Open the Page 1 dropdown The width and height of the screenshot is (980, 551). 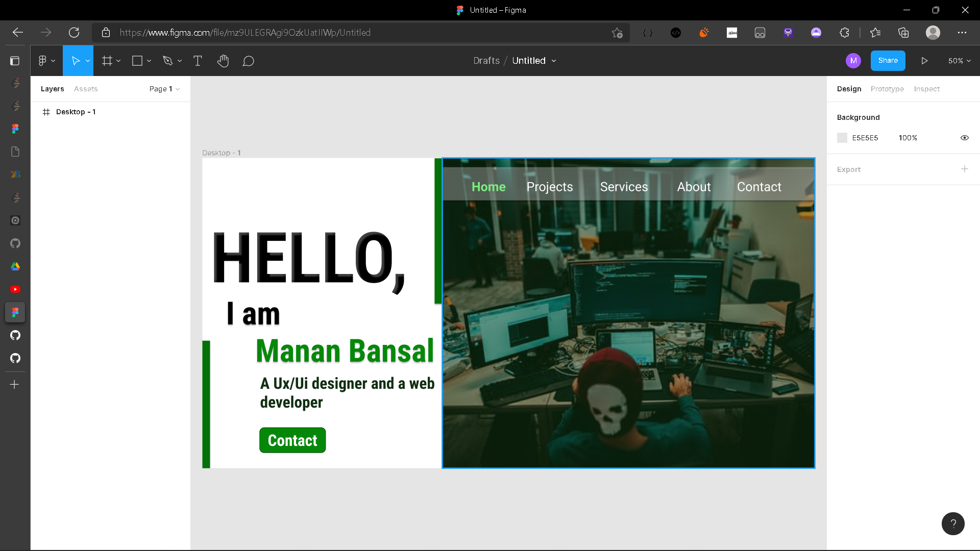coord(163,89)
